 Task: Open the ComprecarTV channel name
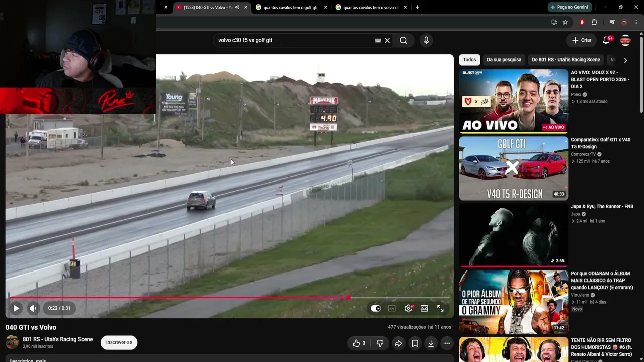tap(583, 154)
